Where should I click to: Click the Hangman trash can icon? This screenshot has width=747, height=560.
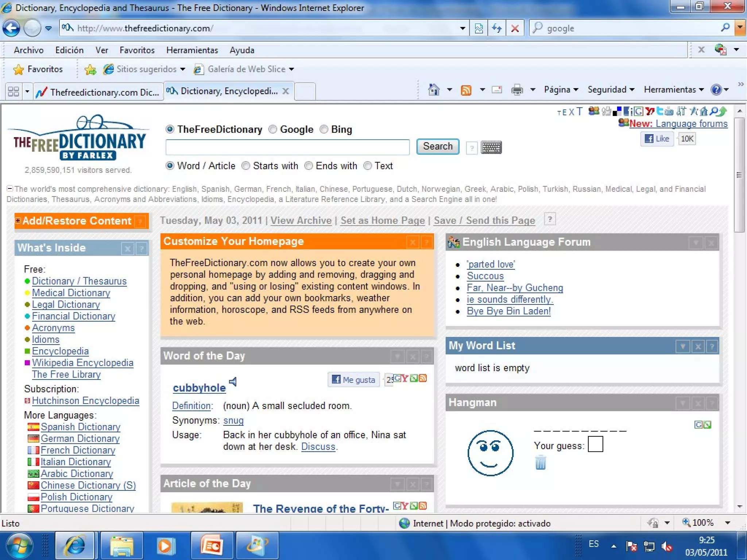click(x=540, y=462)
